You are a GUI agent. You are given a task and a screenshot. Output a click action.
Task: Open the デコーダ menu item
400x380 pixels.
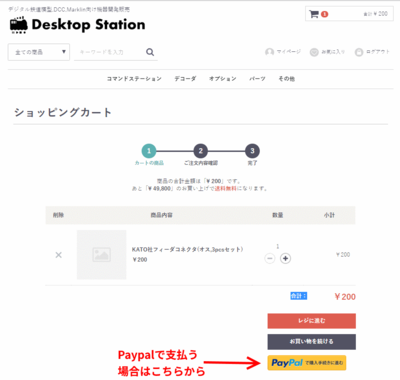(x=185, y=79)
